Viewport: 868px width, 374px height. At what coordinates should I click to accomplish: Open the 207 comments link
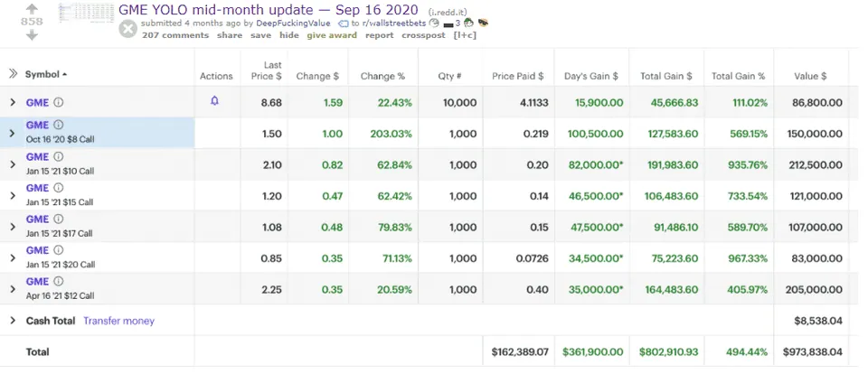[175, 35]
